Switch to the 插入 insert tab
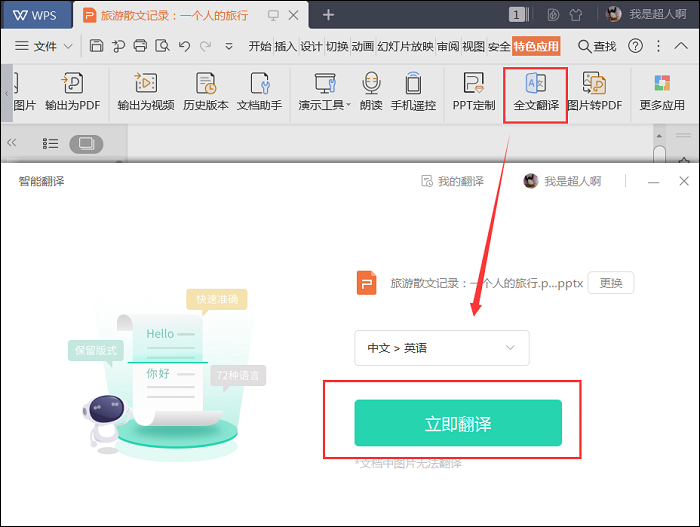 point(286,46)
